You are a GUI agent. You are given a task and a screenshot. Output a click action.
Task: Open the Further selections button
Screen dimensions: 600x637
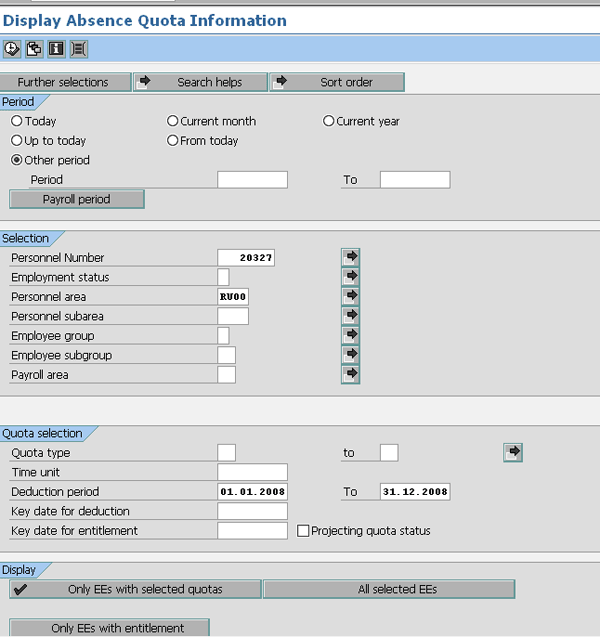coord(66,82)
